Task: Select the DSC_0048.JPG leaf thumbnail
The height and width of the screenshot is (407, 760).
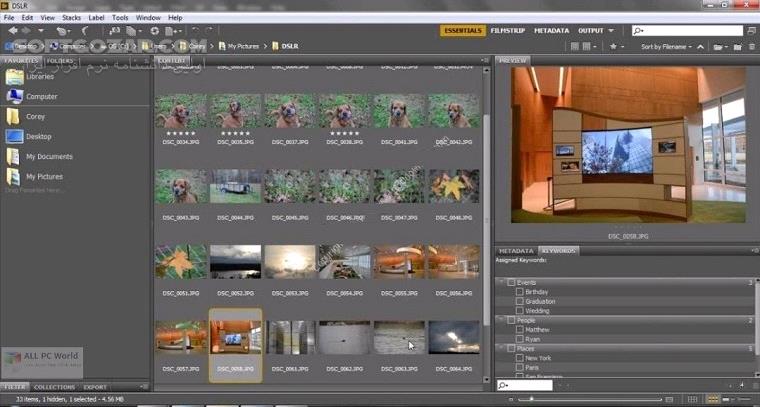Action: 454,187
